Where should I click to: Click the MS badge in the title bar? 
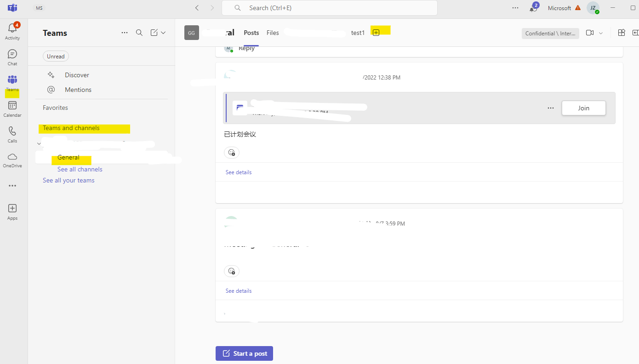click(x=40, y=8)
